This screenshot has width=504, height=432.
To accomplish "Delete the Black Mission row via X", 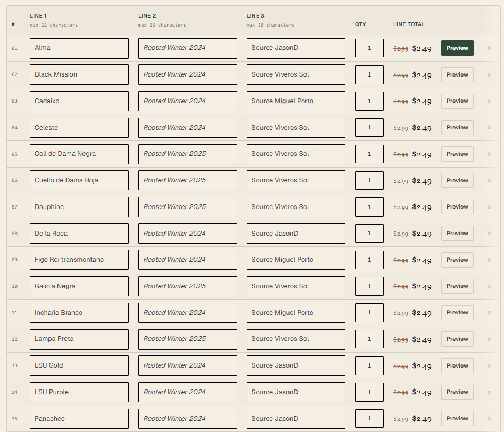I will click(x=489, y=75).
